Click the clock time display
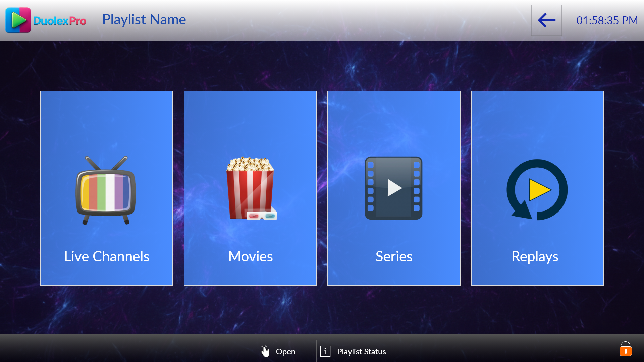Viewport: 644px width, 362px height. click(607, 20)
